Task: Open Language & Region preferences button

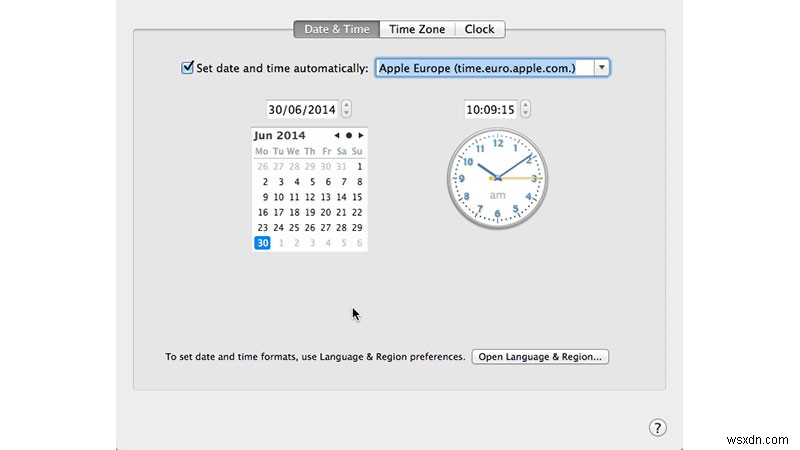Action: (540, 357)
